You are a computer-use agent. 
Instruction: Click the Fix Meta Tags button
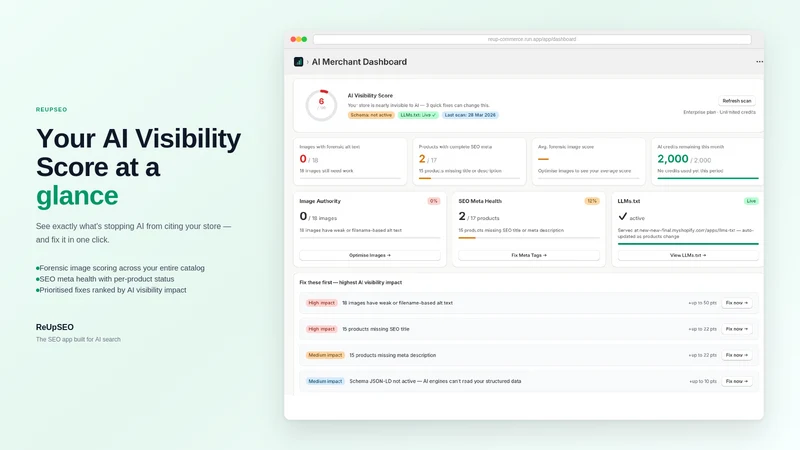tap(529, 255)
